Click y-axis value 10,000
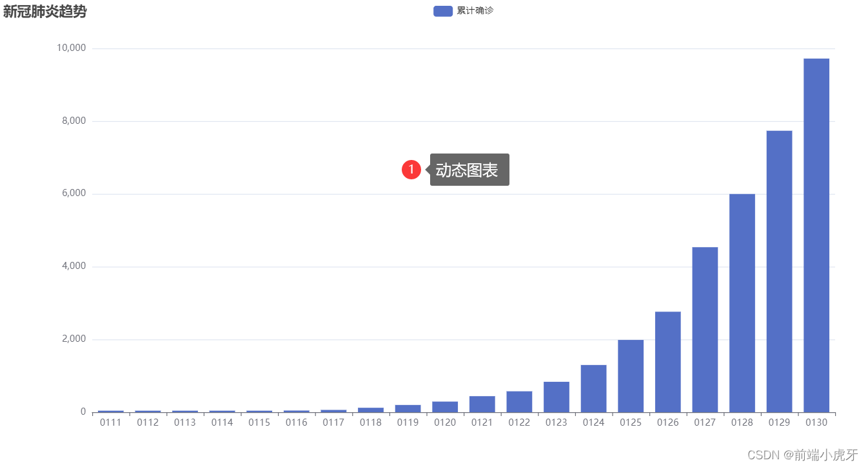 72,48
